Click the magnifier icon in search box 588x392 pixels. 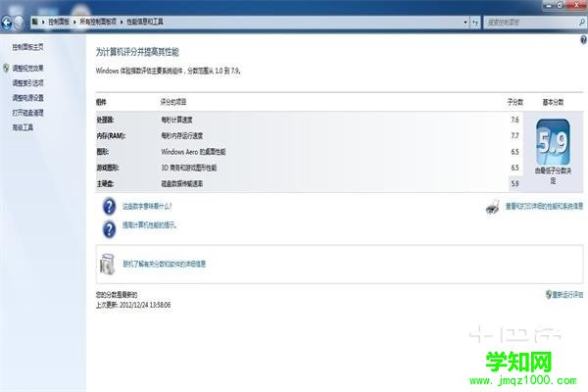(x=582, y=23)
